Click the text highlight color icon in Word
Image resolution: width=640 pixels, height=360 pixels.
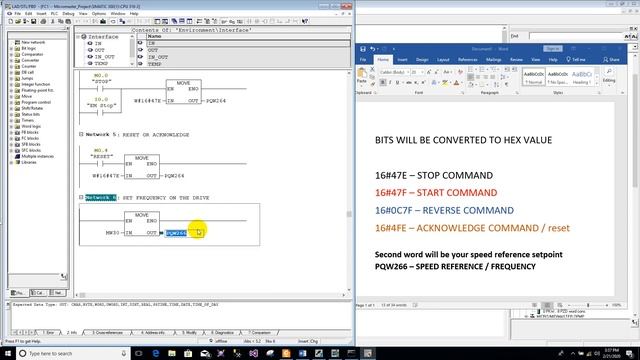tap(445, 82)
